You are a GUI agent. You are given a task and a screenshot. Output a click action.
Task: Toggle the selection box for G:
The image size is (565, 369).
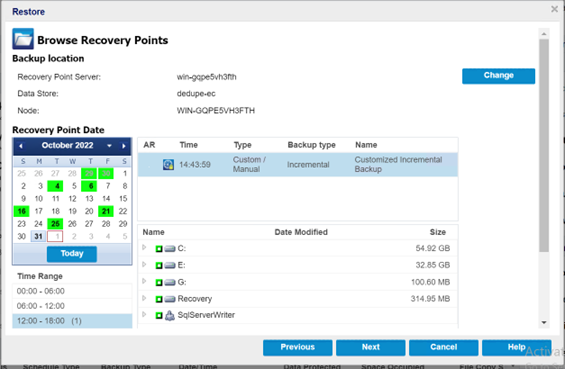coord(159,282)
